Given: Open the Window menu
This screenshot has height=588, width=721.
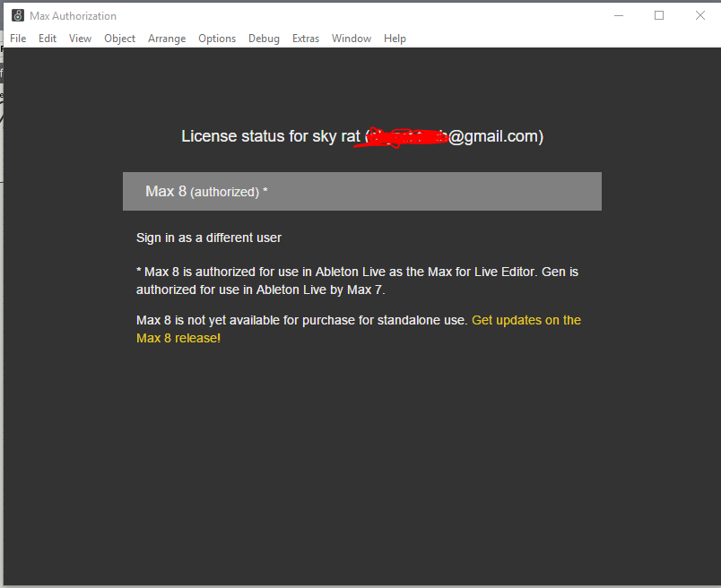Looking at the screenshot, I should pyautogui.click(x=352, y=39).
